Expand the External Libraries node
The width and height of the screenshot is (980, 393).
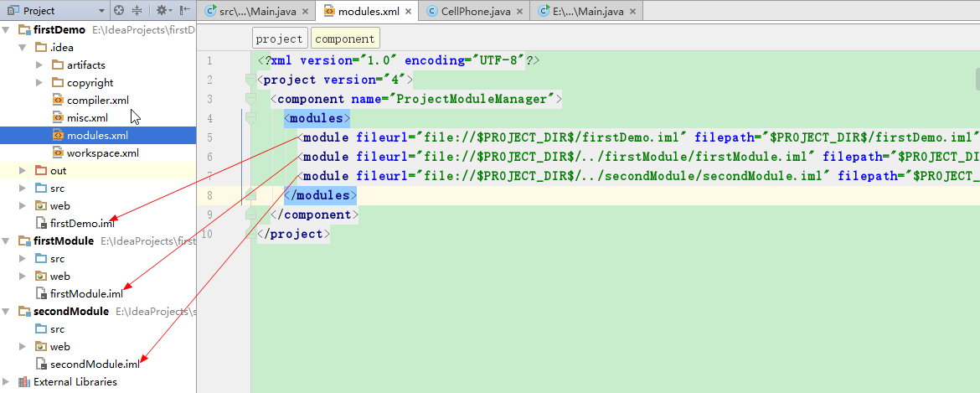pyautogui.click(x=7, y=382)
